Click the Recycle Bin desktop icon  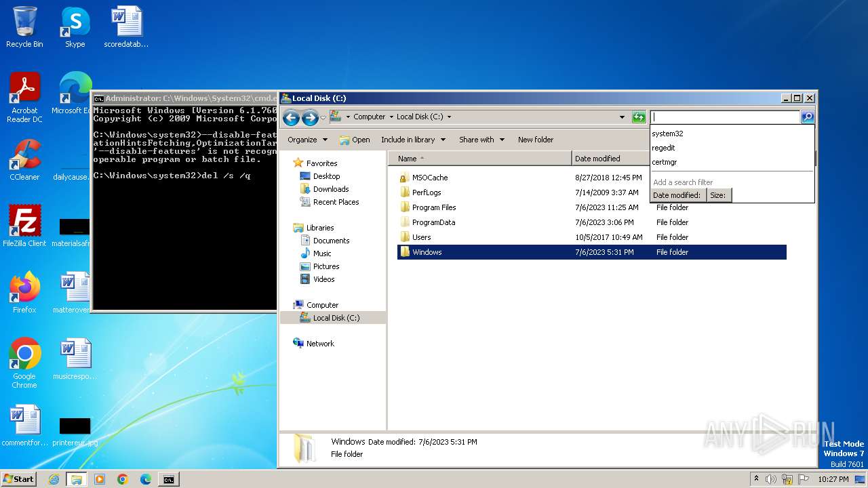pos(24,27)
